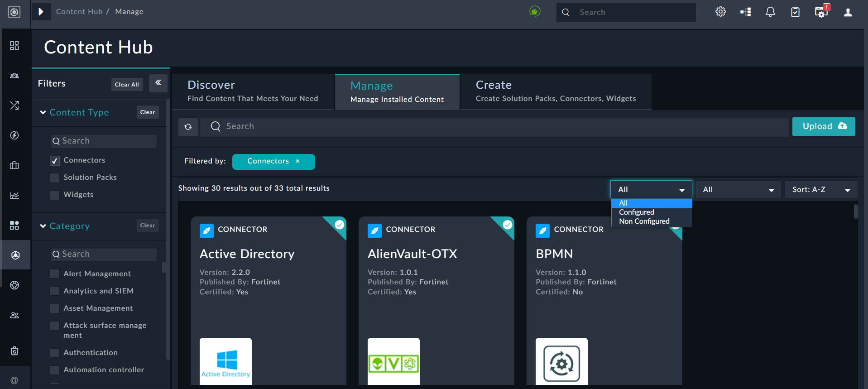Viewport: 868px width, 389px height.
Task: Click the Clear All filters button
Action: (x=127, y=85)
